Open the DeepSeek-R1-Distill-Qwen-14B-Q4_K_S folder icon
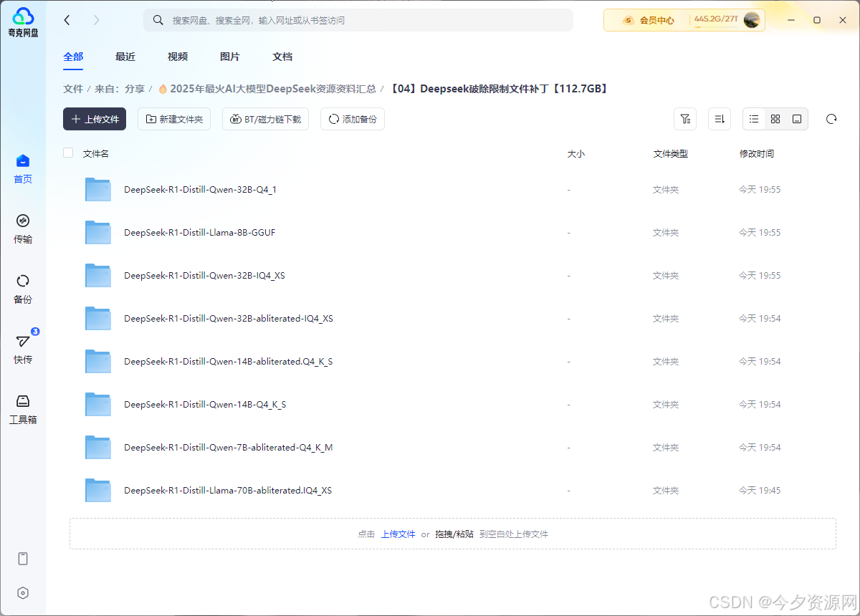This screenshot has width=860, height=616. click(x=98, y=405)
